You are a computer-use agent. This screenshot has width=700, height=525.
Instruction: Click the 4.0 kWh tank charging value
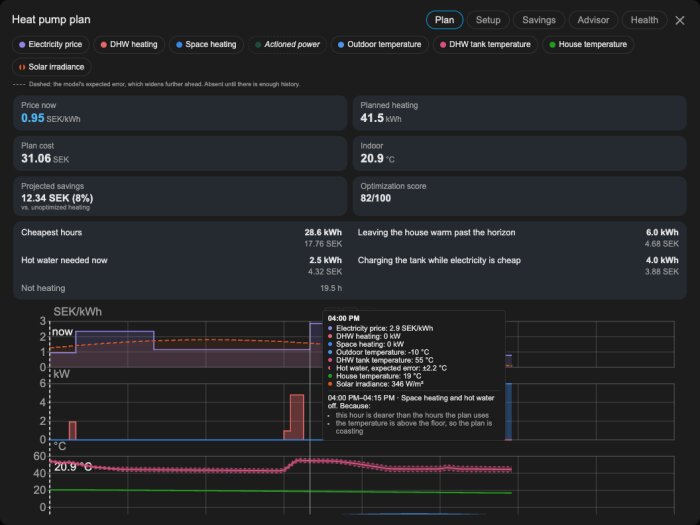click(662, 260)
